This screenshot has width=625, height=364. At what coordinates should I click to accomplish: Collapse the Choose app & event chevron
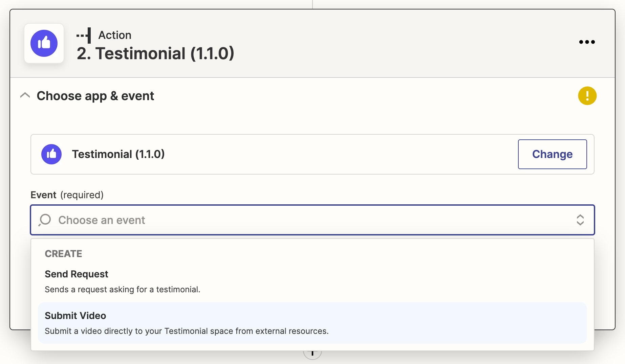pyautogui.click(x=25, y=96)
